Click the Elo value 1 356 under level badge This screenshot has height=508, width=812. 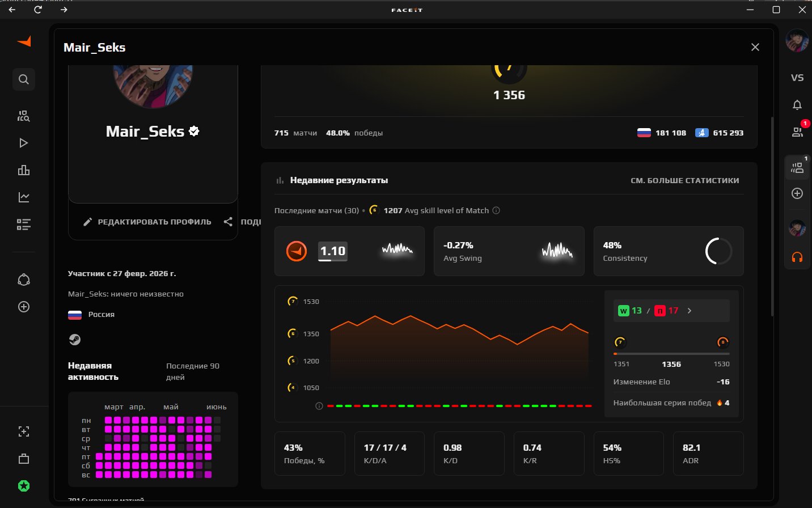[x=509, y=95]
